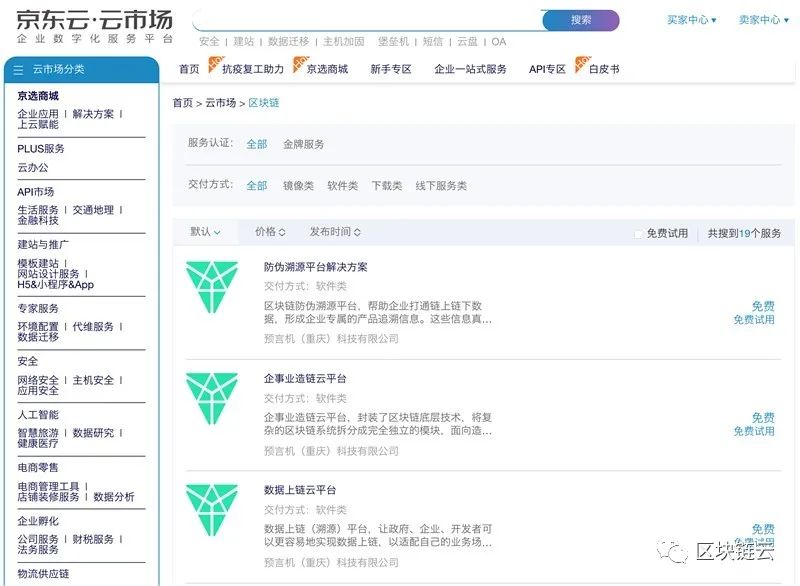Image resolution: width=800 pixels, height=586 pixels.
Task: Open 京选商城 in the sidebar
Action: pos(38,96)
